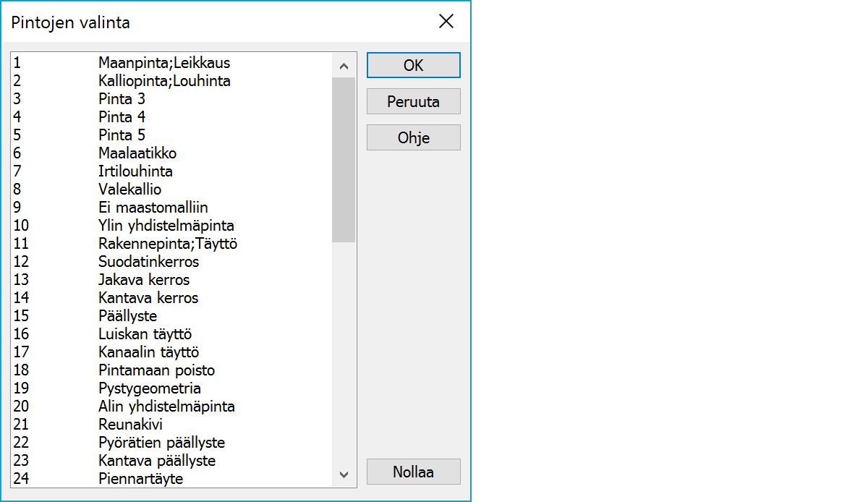This screenshot has height=502, width=868.
Task: Open help with Ohje button
Action: click(413, 137)
